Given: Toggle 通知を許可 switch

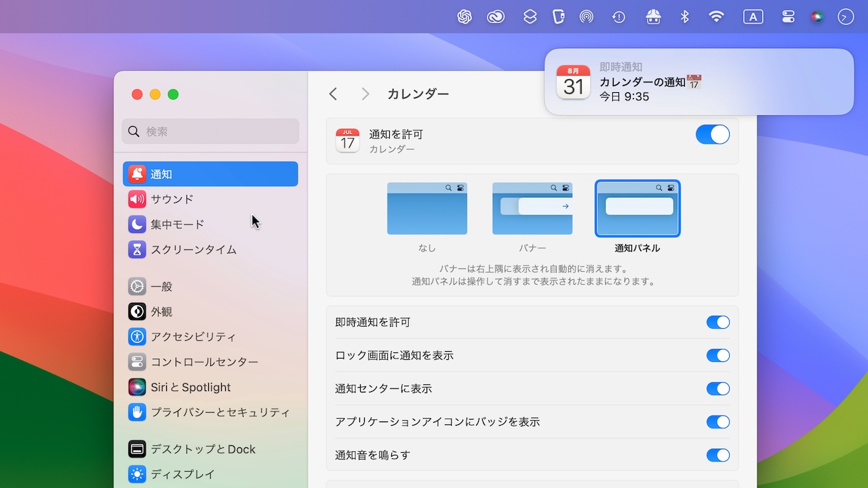Looking at the screenshot, I should click(713, 134).
